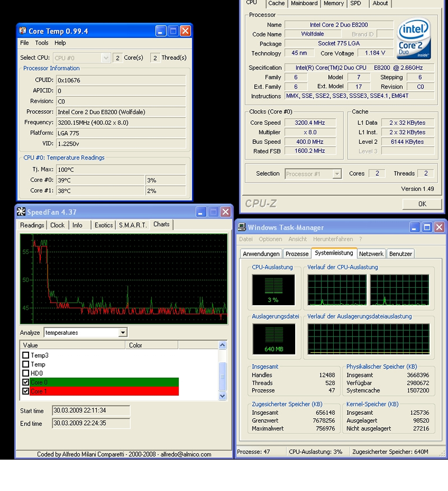Open the About tab in CPU-Z
The image size is (448, 491).
pos(380,3)
